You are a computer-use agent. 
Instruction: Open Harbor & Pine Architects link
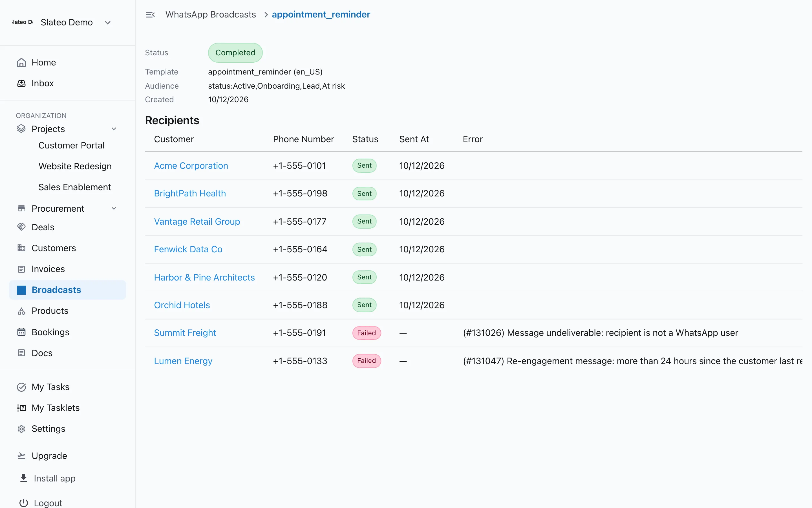pos(204,277)
